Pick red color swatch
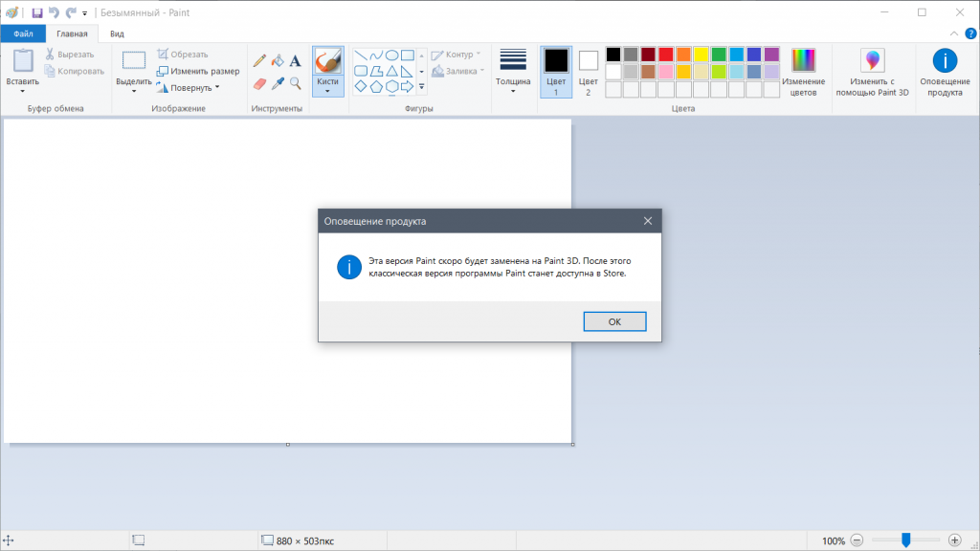Viewport: 980px width, 551px height. tap(666, 55)
